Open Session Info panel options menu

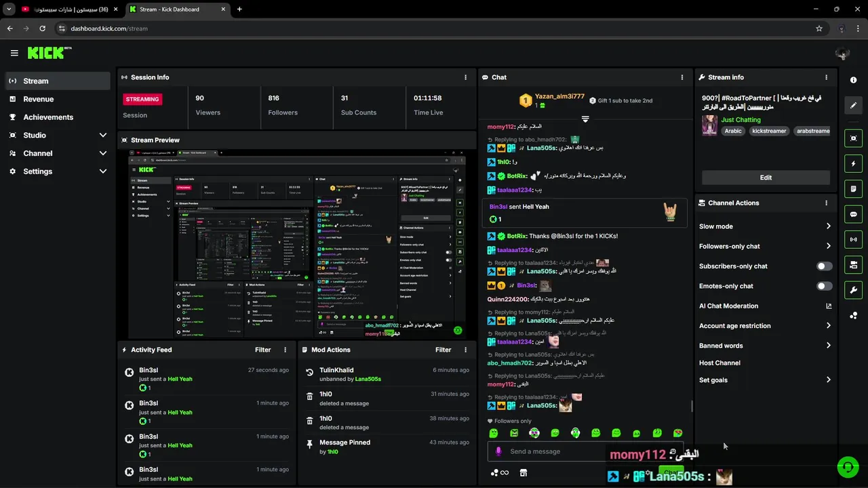pyautogui.click(x=465, y=77)
